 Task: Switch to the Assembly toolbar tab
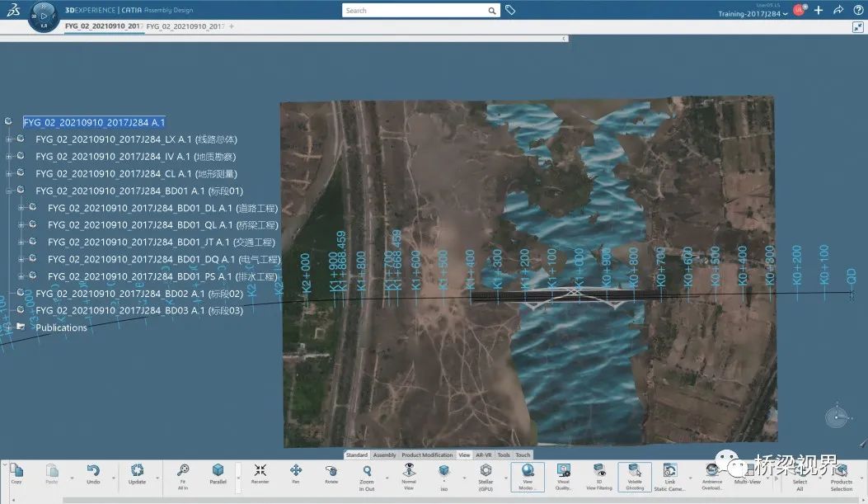pos(384,455)
